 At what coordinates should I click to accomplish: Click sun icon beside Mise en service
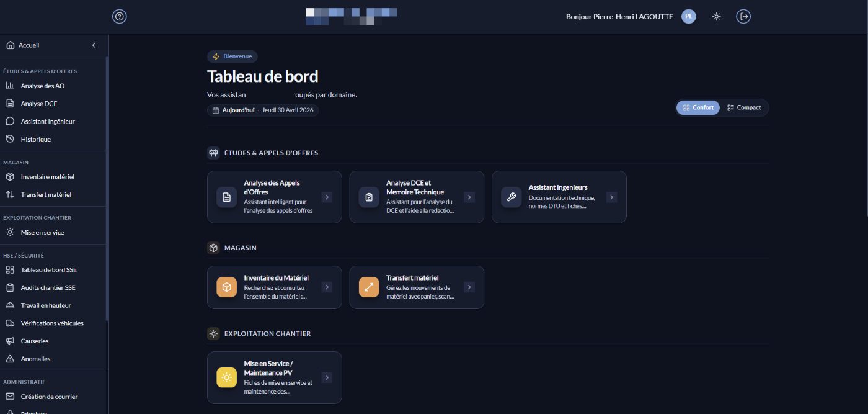[10, 232]
